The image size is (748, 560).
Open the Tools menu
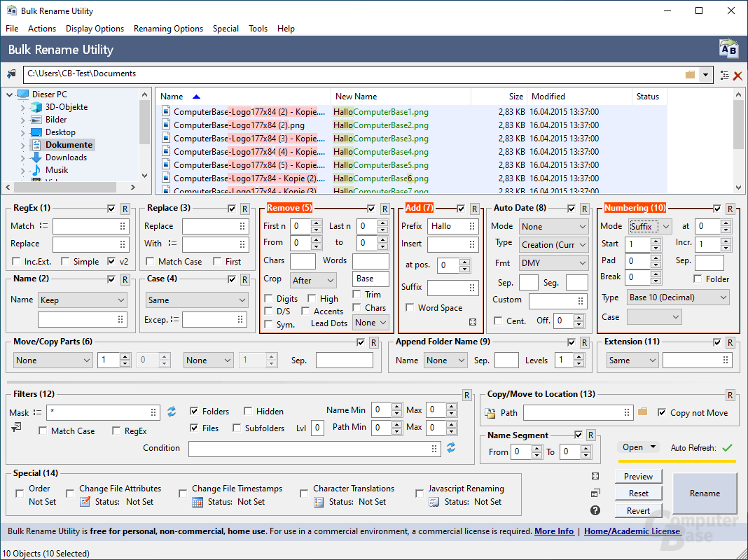pos(258,29)
